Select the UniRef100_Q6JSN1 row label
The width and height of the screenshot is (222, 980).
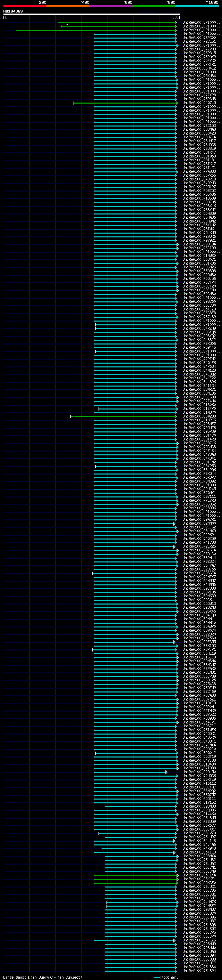[199, 868]
